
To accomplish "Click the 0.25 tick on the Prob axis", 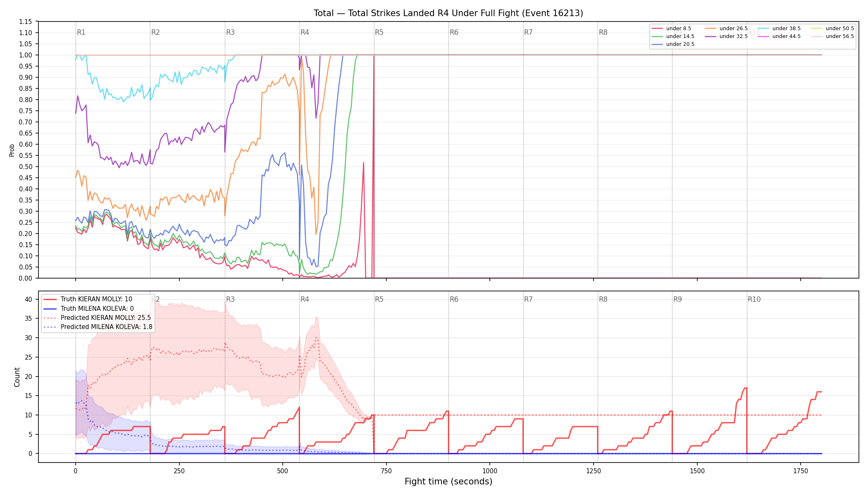I will [x=26, y=222].
